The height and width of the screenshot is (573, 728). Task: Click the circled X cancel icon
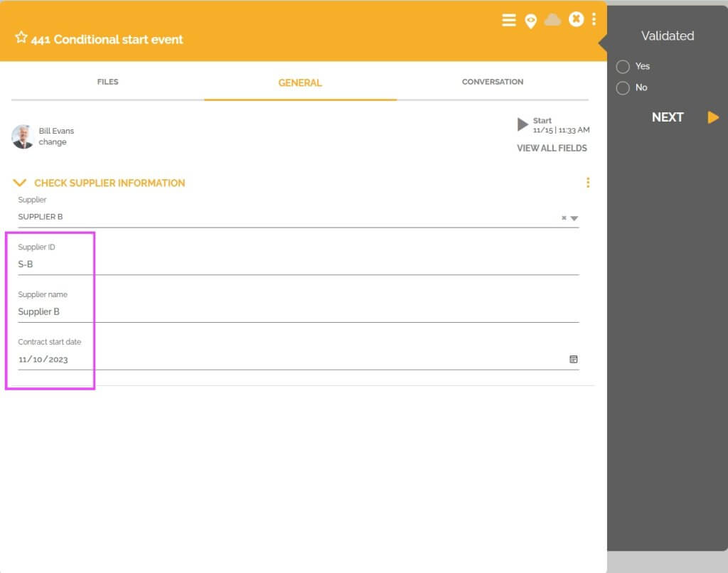click(x=576, y=19)
